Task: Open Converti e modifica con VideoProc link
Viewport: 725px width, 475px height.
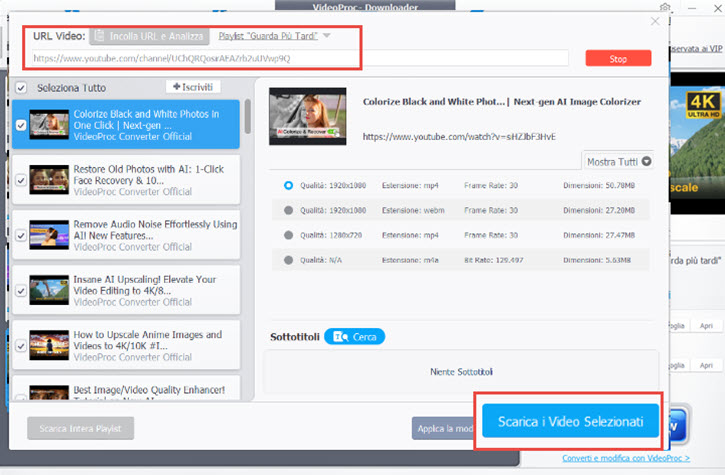Action: (x=626, y=458)
